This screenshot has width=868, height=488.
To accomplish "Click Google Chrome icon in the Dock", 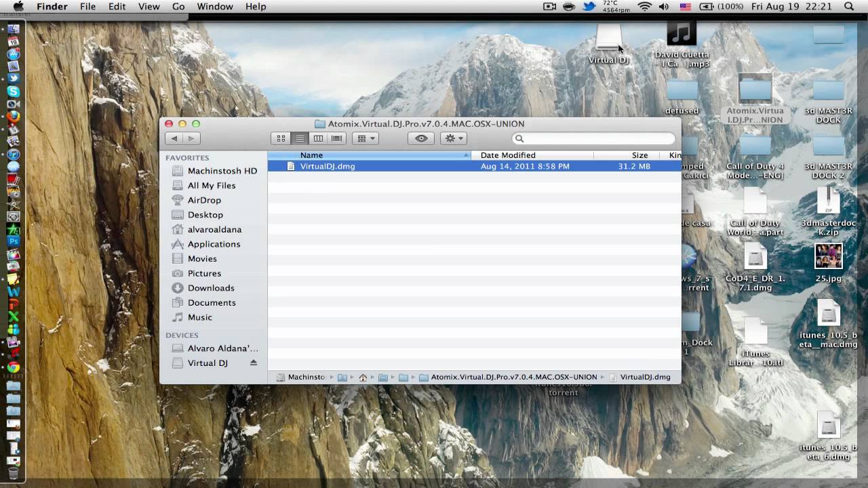I will pyautogui.click(x=13, y=367).
